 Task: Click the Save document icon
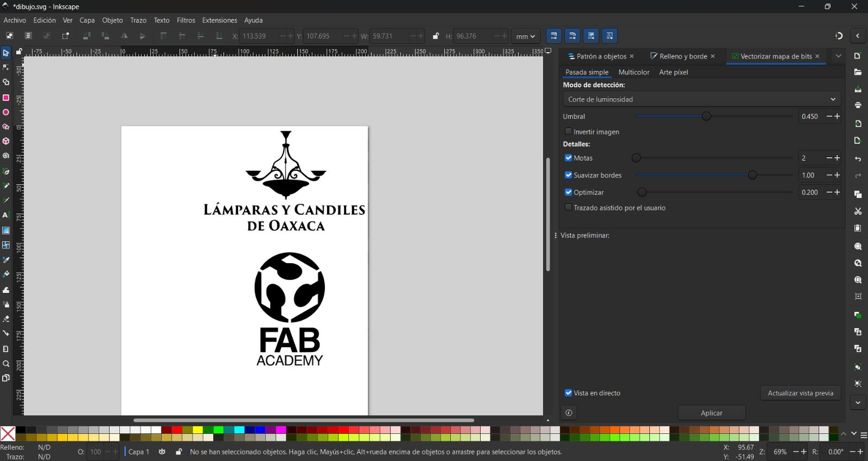pos(858,89)
